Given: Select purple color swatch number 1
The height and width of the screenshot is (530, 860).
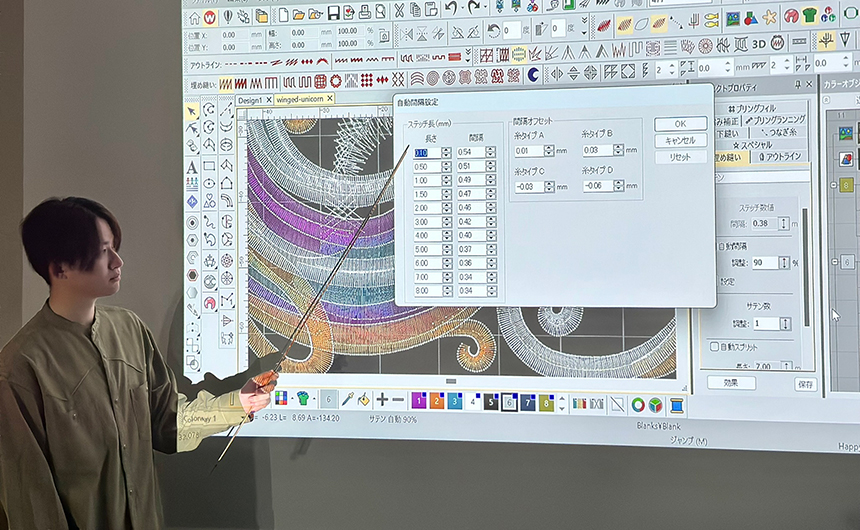Looking at the screenshot, I should coord(418,401).
